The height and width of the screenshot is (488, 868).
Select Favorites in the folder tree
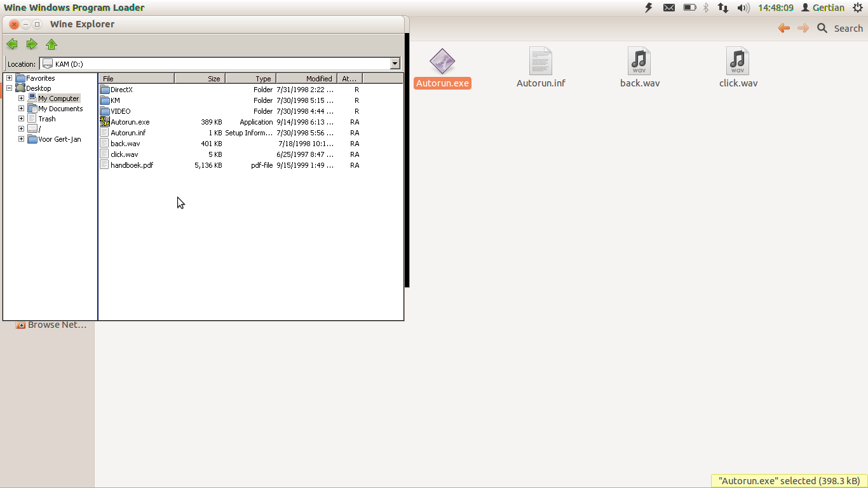tap(40, 78)
